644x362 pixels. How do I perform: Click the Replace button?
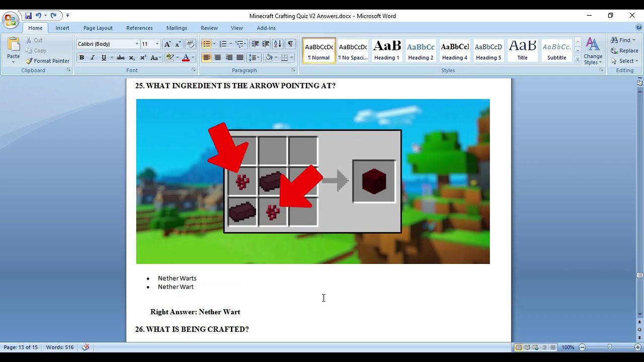click(624, 50)
